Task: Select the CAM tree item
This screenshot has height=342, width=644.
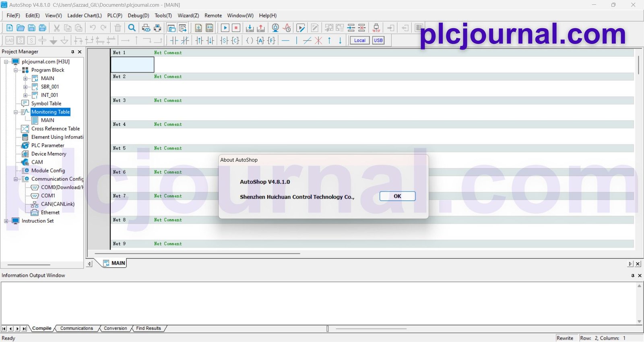Action: (x=37, y=162)
